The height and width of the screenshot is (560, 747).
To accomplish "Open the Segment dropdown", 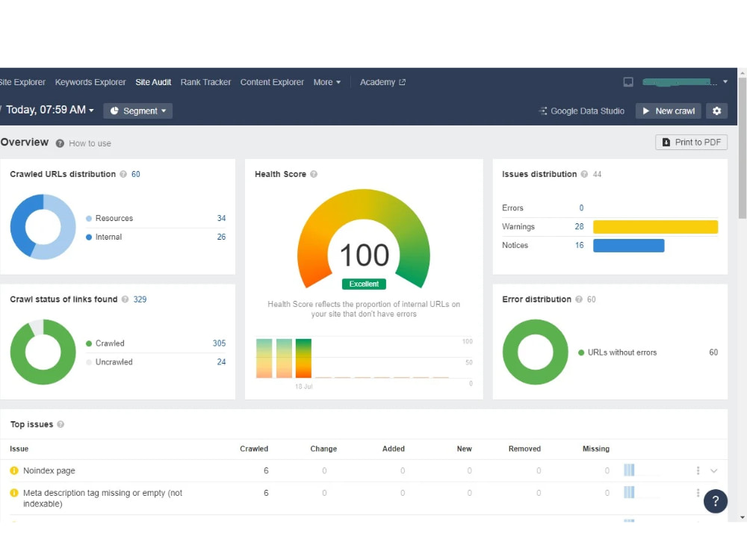I will 137,111.
